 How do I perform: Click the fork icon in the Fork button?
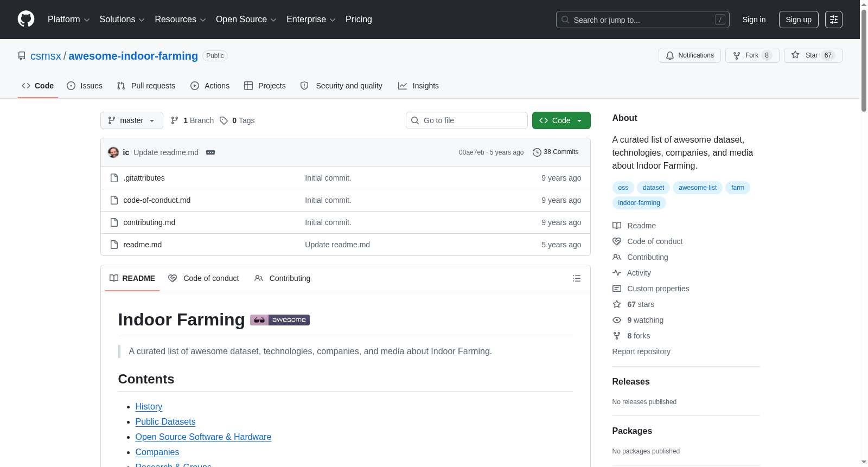coord(737,55)
